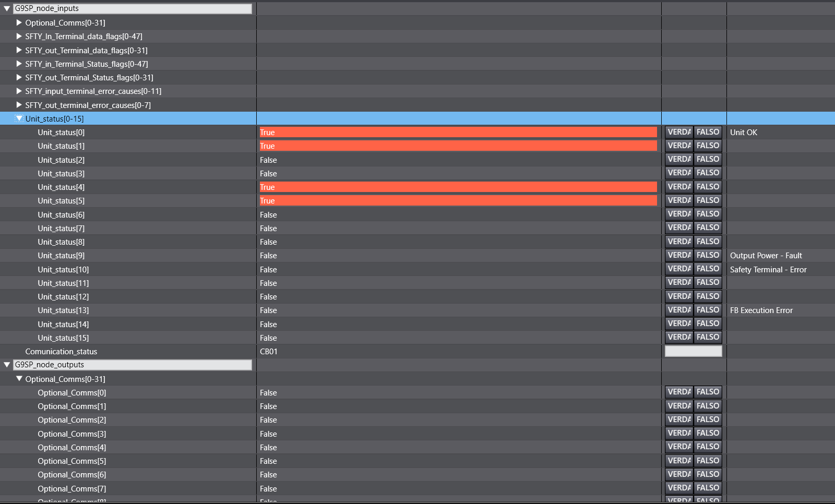835x504 pixels.
Task: Set Optional_Comms[0] output to VERDADERO
Action: 679,392
